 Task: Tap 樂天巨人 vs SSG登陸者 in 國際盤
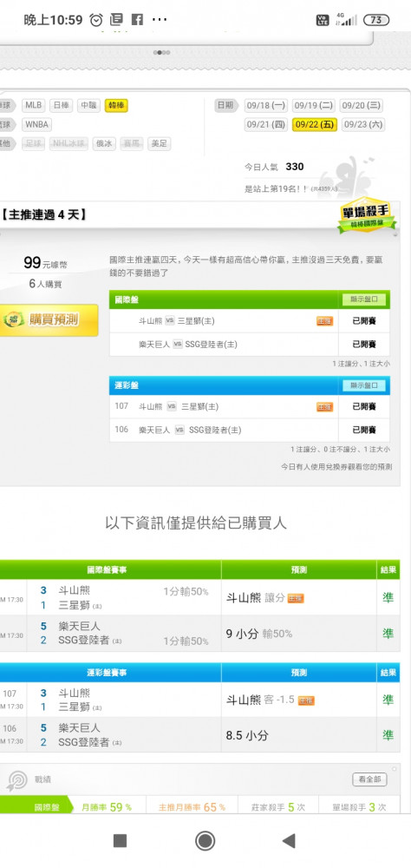click(188, 345)
